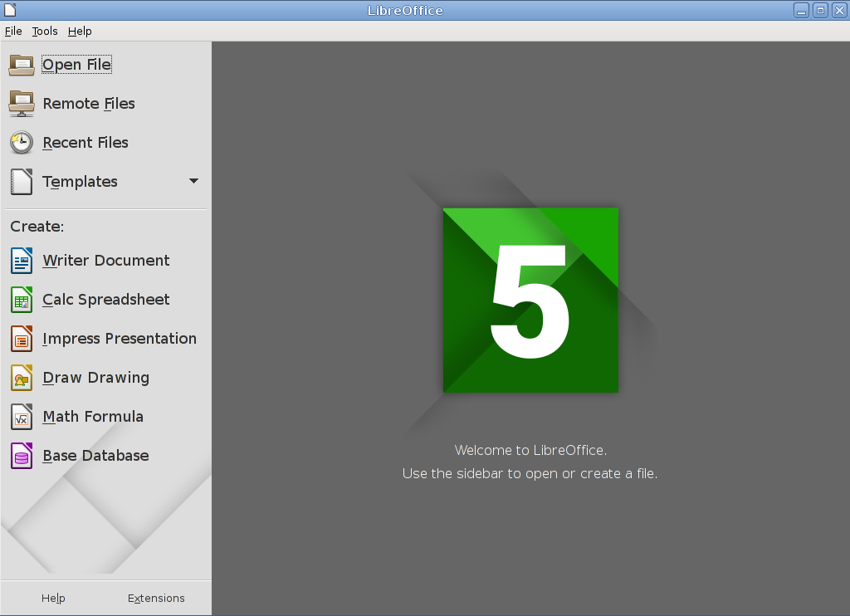Create a new Calc Spreadsheet
850x616 pixels.
(105, 300)
